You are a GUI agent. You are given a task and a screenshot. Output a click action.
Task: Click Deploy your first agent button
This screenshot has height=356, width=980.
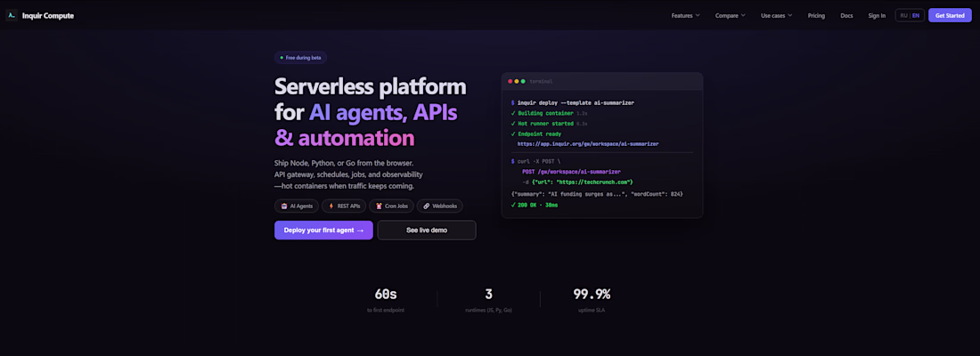323,230
